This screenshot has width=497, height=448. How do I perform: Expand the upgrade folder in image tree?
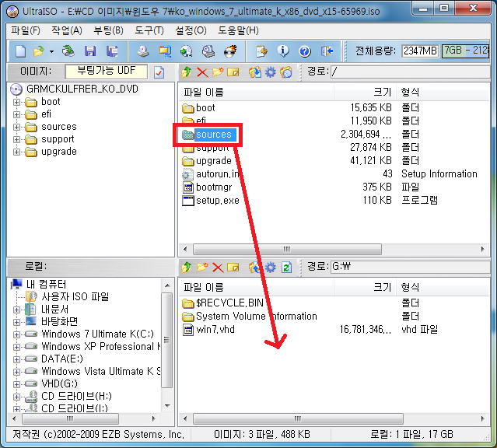pyautogui.click(x=16, y=152)
